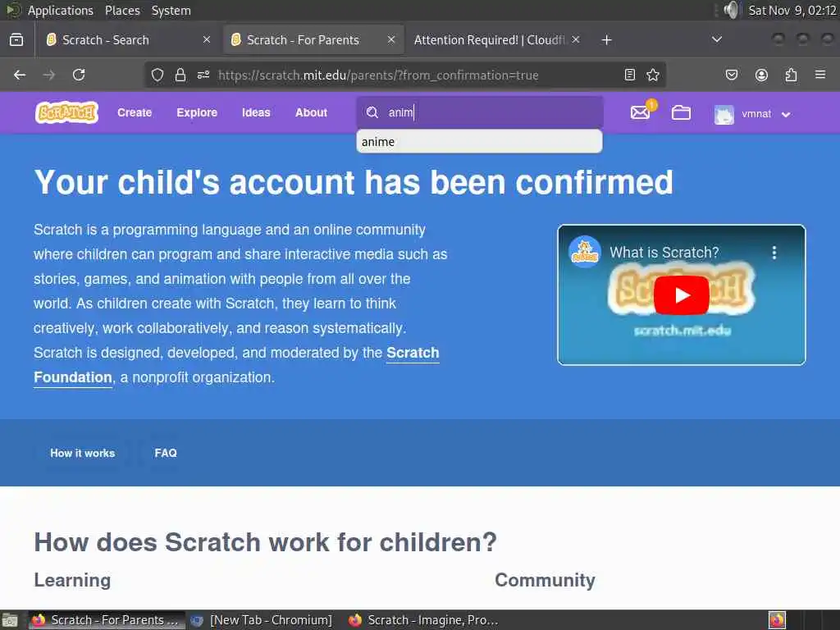Toggle reader view icon
840x630 pixels.
tap(630, 75)
